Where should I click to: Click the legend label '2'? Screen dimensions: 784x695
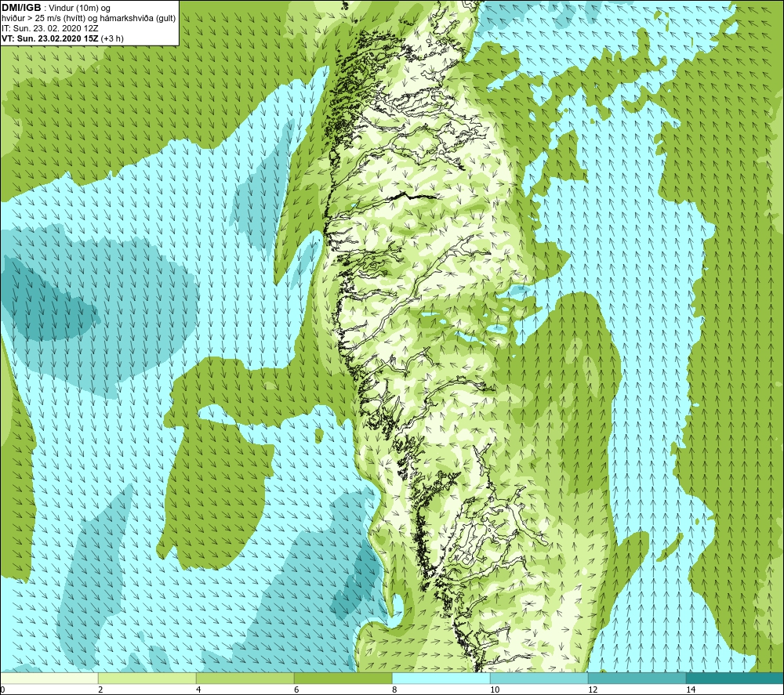(100, 690)
